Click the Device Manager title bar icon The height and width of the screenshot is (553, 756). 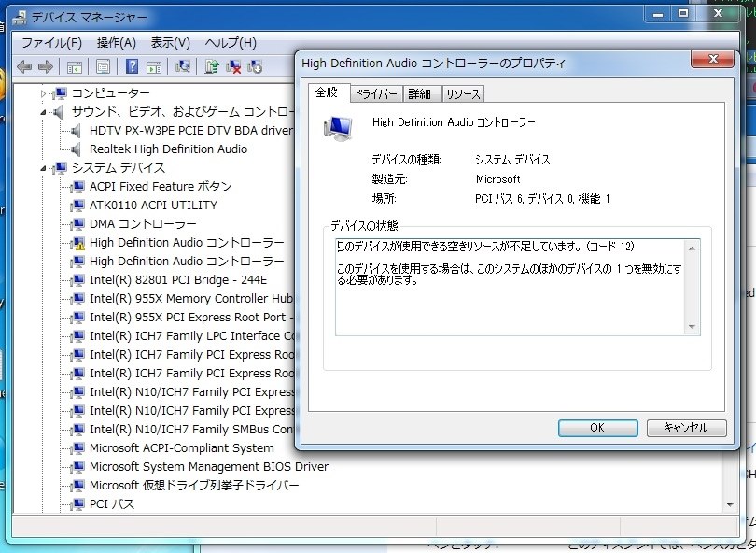(x=20, y=18)
